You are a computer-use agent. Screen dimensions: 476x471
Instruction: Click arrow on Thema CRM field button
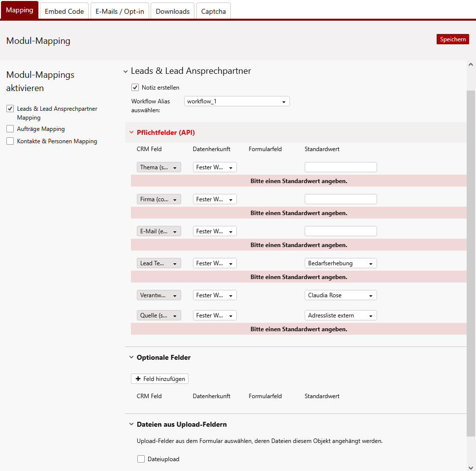pos(175,168)
